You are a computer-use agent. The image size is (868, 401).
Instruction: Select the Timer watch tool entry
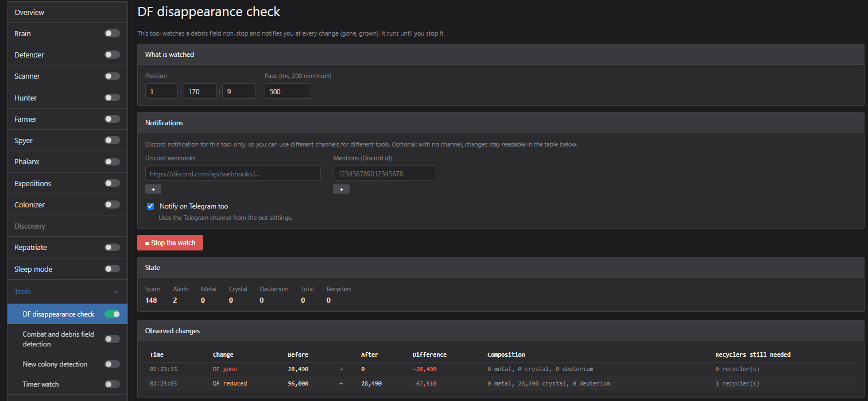coord(41,384)
